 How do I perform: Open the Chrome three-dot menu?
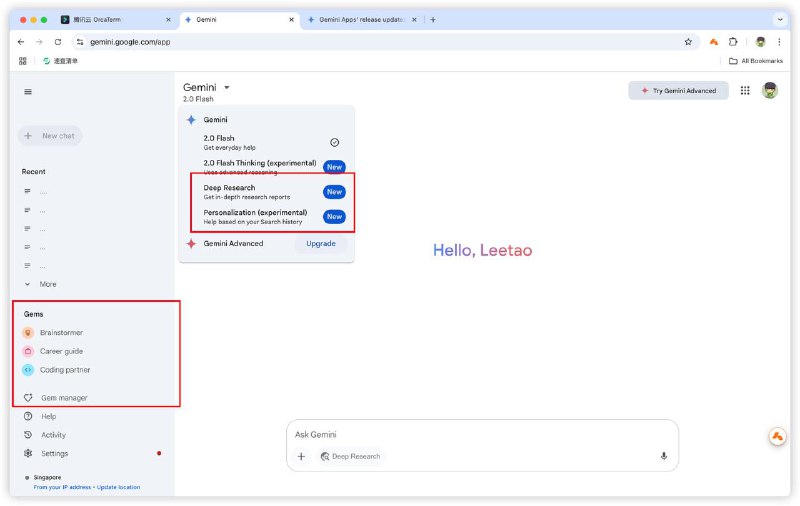[779, 42]
